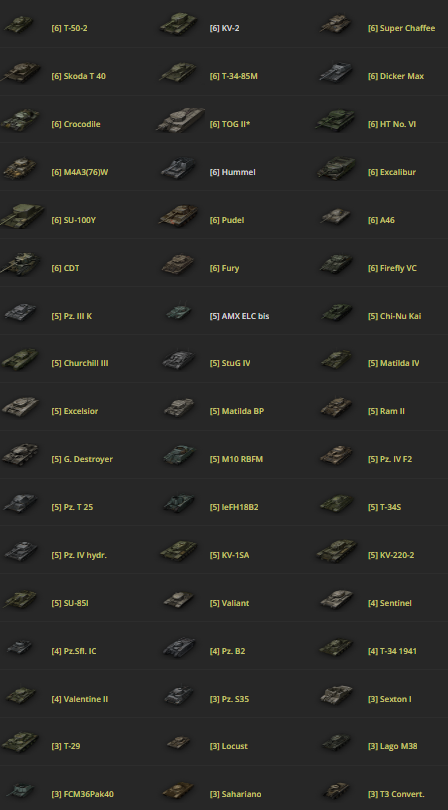The width and height of the screenshot is (448, 810).
Task: Select the [5] Matilda IV name
Action: tap(393, 363)
